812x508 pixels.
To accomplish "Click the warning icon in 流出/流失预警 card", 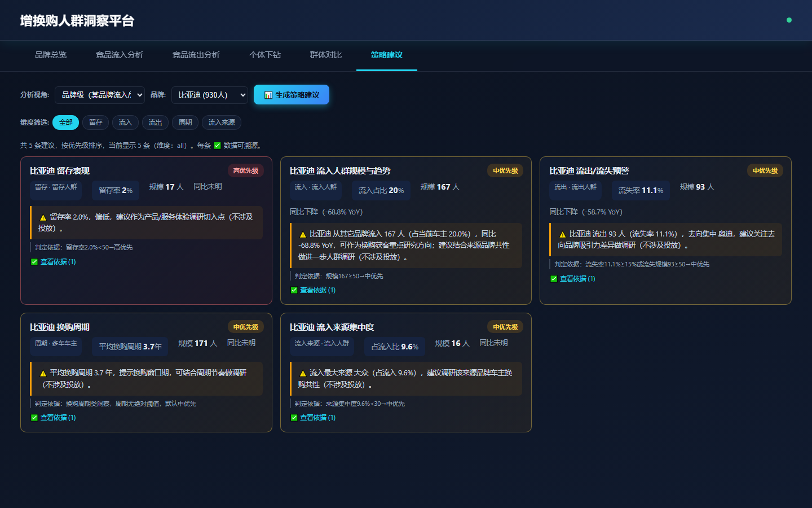I will (562, 234).
